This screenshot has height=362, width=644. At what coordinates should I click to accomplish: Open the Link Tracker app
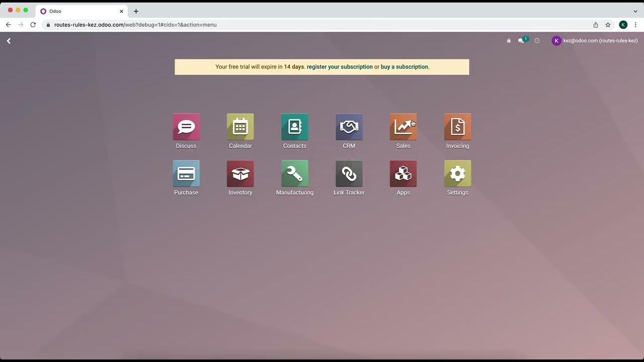coord(349,174)
